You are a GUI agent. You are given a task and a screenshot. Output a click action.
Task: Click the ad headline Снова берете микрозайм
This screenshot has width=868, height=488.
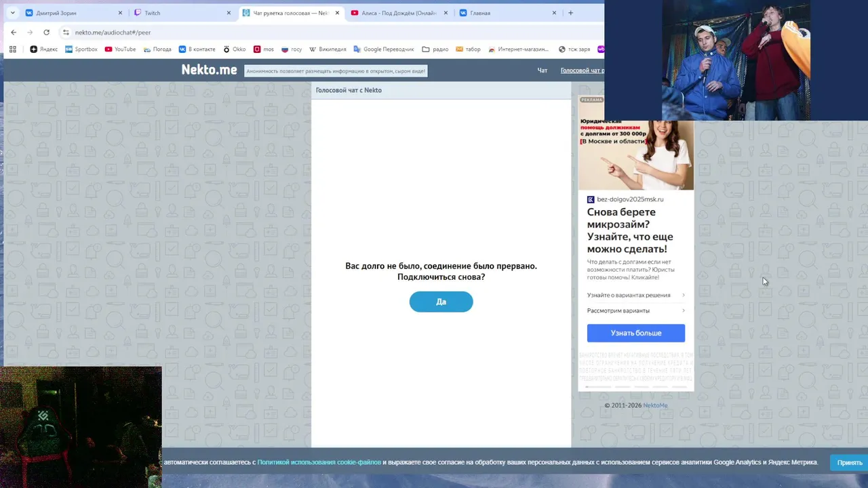click(x=630, y=230)
